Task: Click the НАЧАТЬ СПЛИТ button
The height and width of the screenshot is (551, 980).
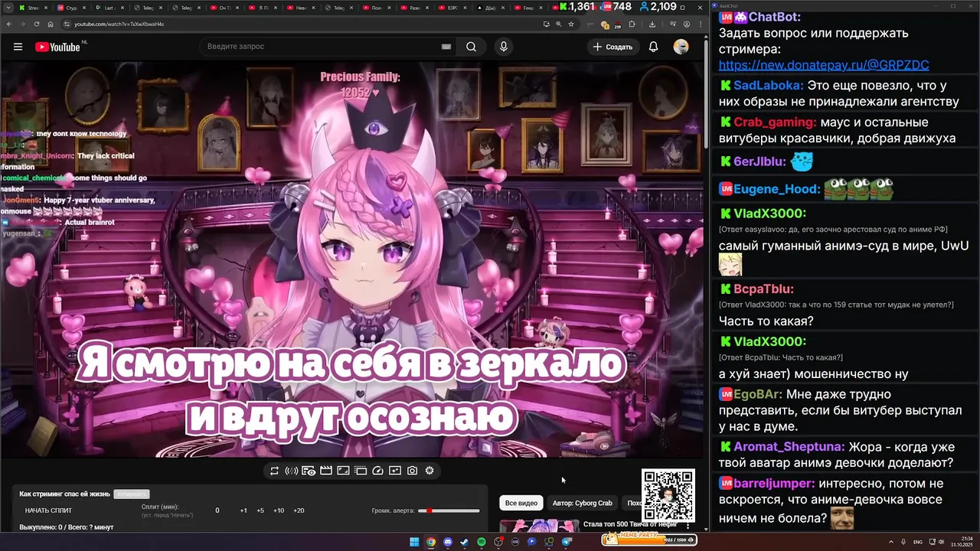Action: [48, 510]
